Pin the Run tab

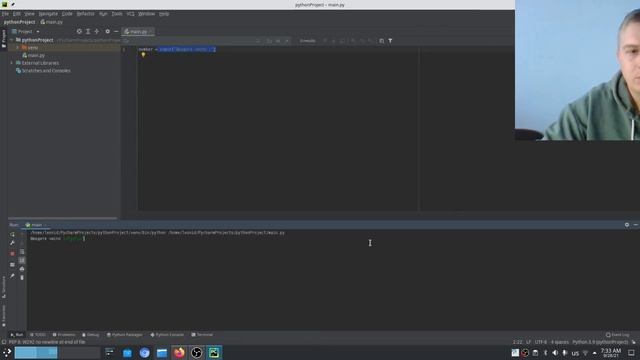pos(12,276)
